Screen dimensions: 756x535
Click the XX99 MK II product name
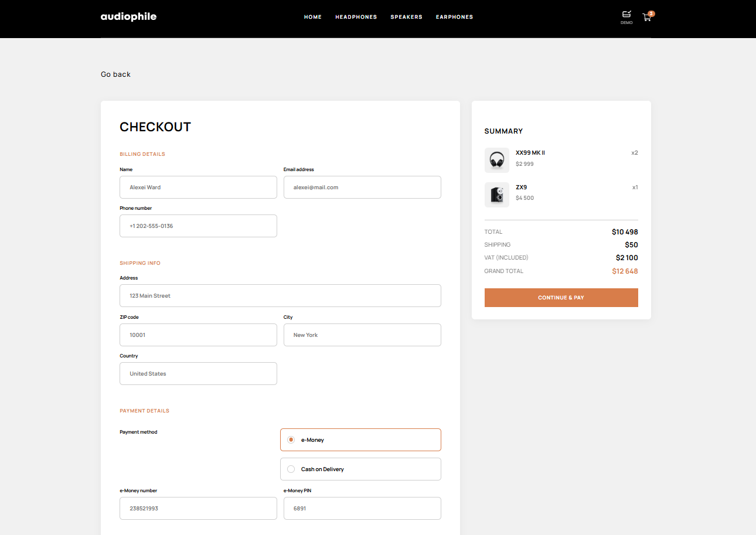(530, 152)
